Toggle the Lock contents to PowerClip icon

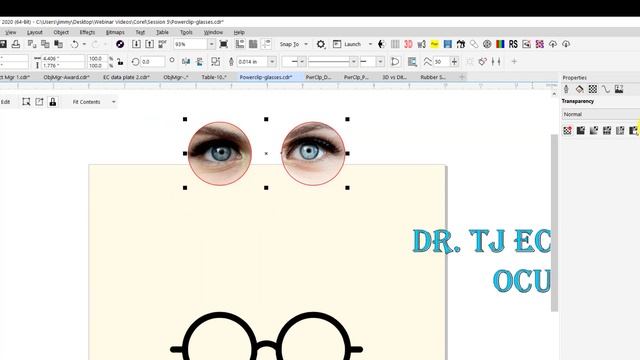click(x=53, y=102)
